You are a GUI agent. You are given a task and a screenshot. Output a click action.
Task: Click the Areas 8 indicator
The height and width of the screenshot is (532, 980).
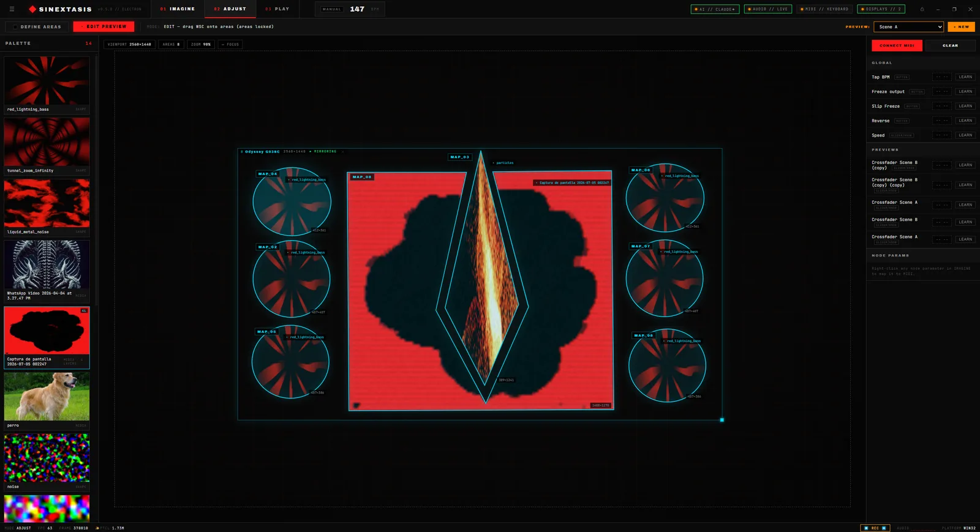click(x=171, y=44)
